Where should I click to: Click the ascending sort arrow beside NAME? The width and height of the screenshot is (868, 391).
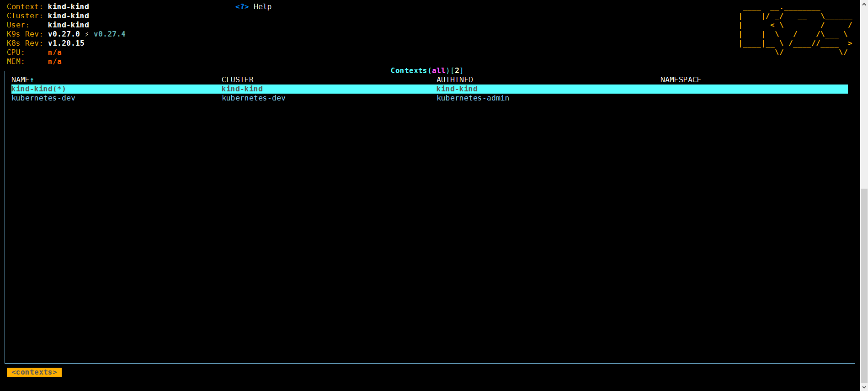32,80
